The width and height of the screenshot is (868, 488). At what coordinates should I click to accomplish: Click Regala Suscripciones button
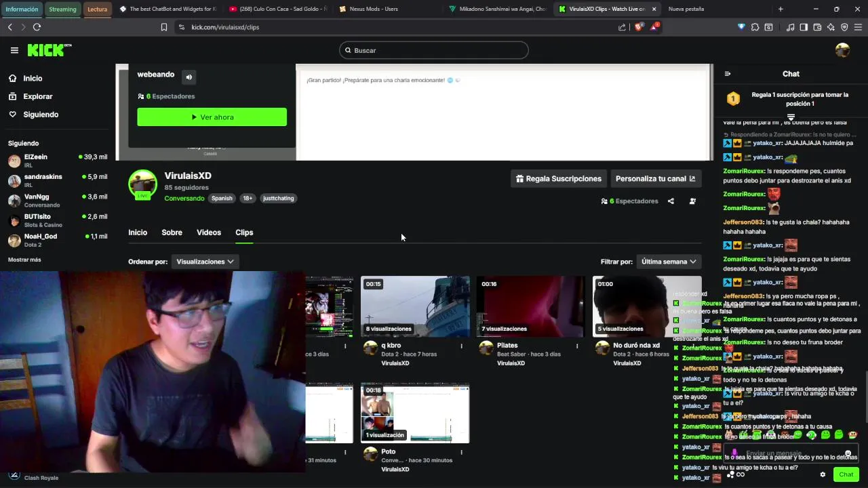(x=559, y=179)
